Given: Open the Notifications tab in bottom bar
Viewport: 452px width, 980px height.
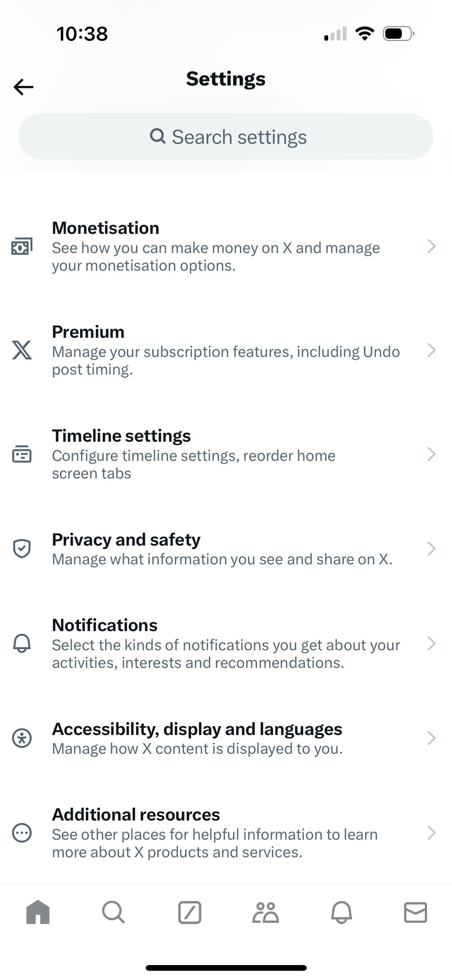Looking at the screenshot, I should click(341, 912).
